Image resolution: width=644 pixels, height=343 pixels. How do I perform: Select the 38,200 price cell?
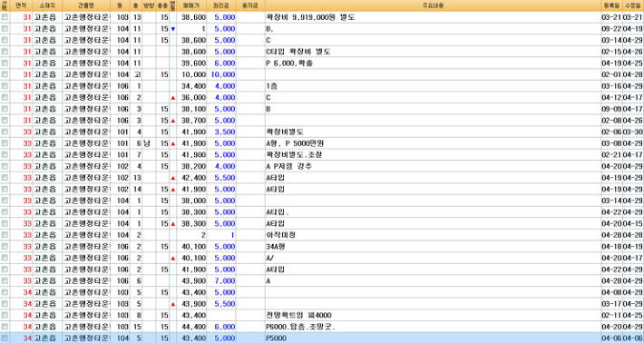191,166
